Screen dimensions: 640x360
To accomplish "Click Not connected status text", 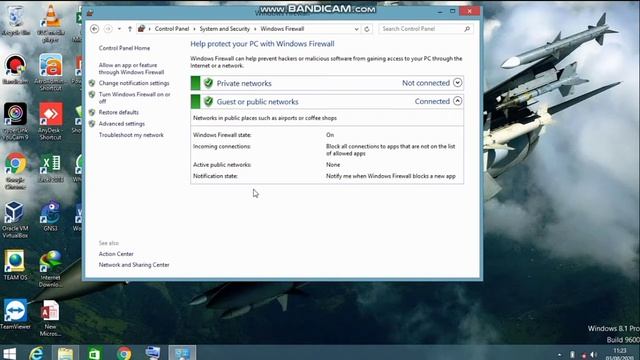I will coord(426,83).
